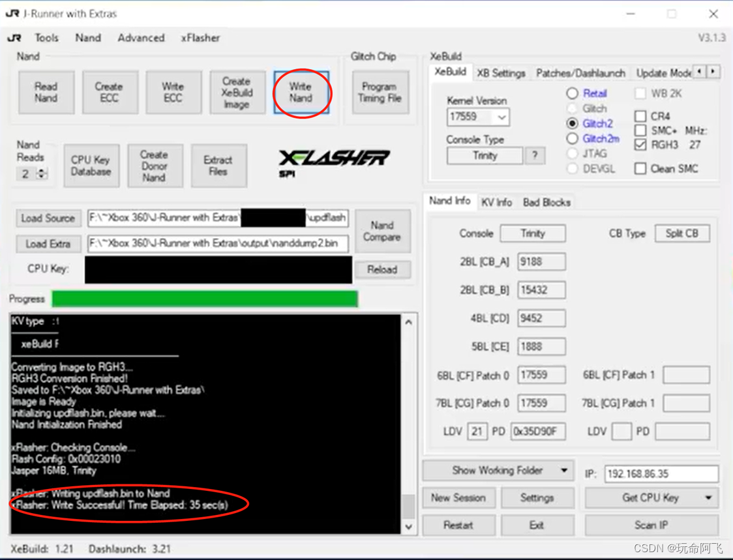
Task: Click the Nand Compare button
Action: click(382, 231)
